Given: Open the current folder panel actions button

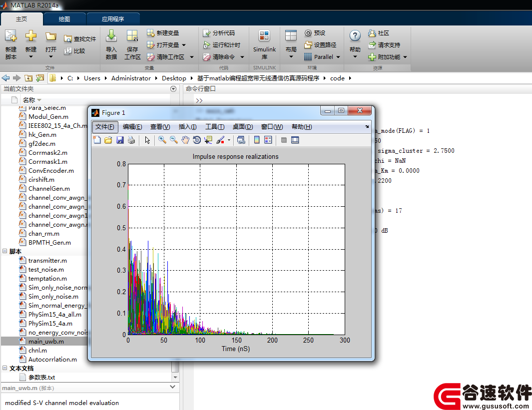Looking at the screenshot, I should click(x=173, y=89).
